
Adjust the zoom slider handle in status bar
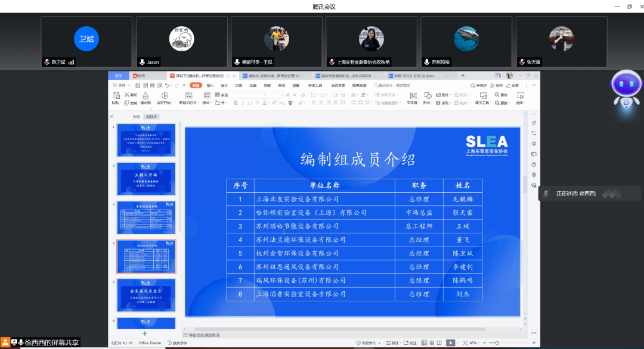(x=497, y=343)
